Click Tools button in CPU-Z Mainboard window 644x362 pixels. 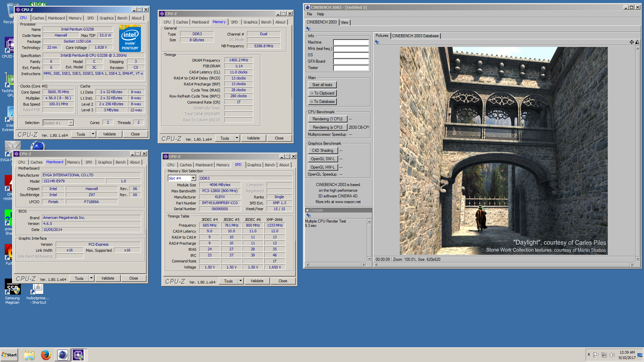(79, 278)
